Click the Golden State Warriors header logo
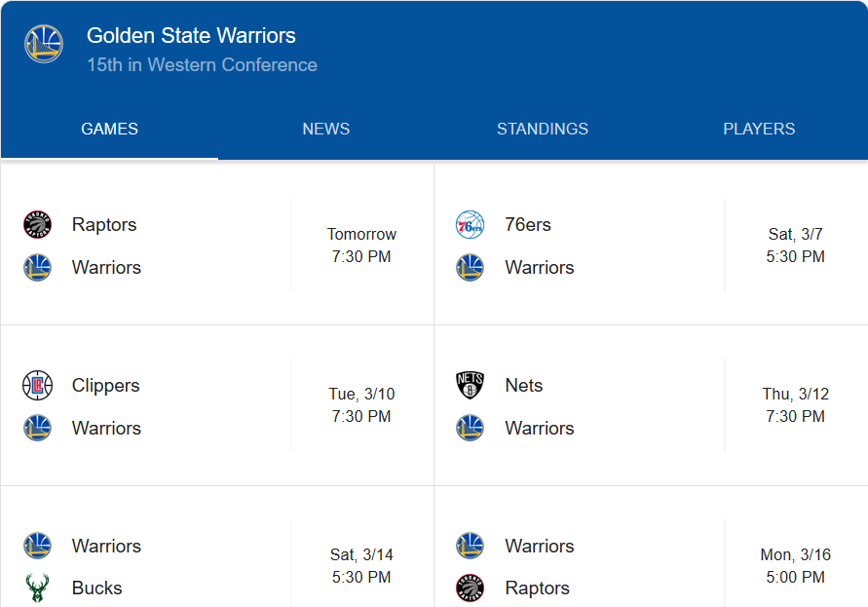 44,45
